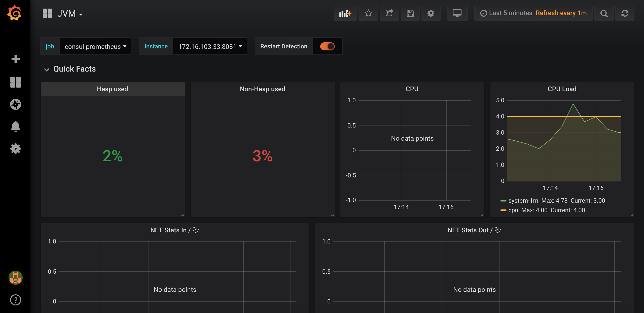Toggle the Restart Detection switch
The height and width of the screenshot is (313, 644).
327,46
